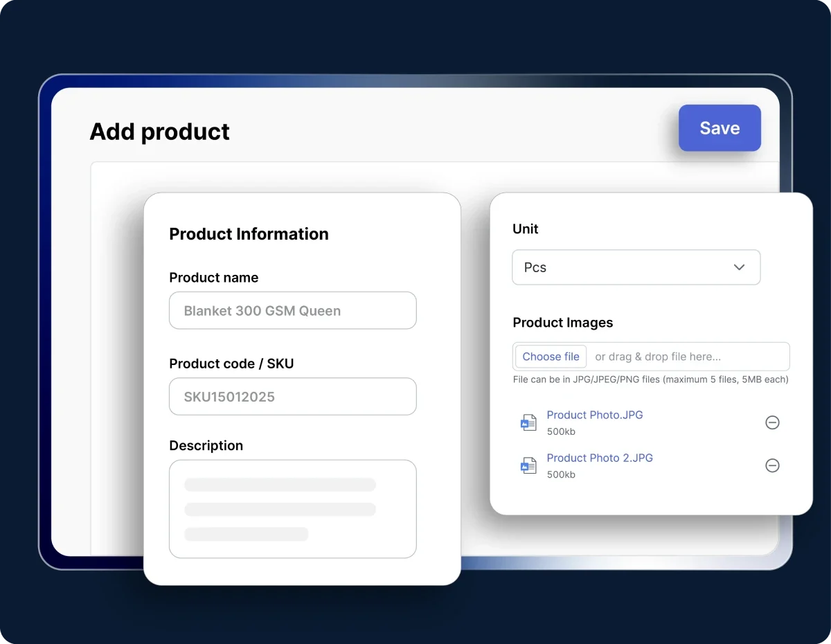Screen dimensions: 831x644
Task: Open the Product Photo 2.JPG file link
Action: click(x=599, y=458)
